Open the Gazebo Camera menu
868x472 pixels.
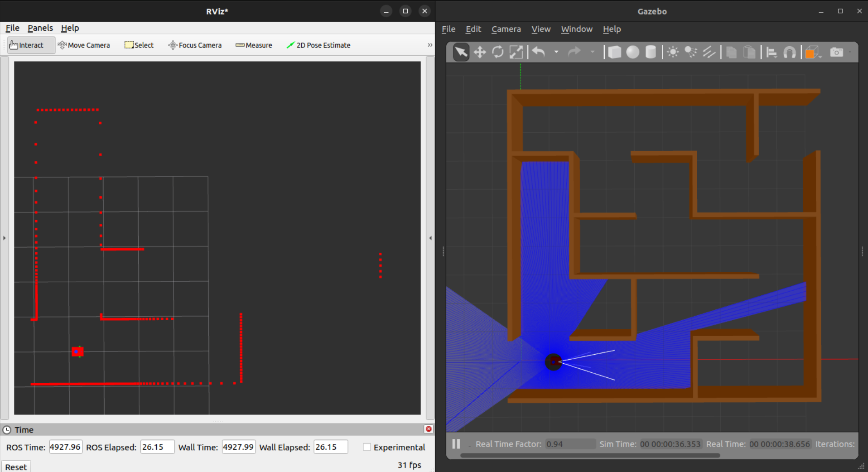point(506,29)
